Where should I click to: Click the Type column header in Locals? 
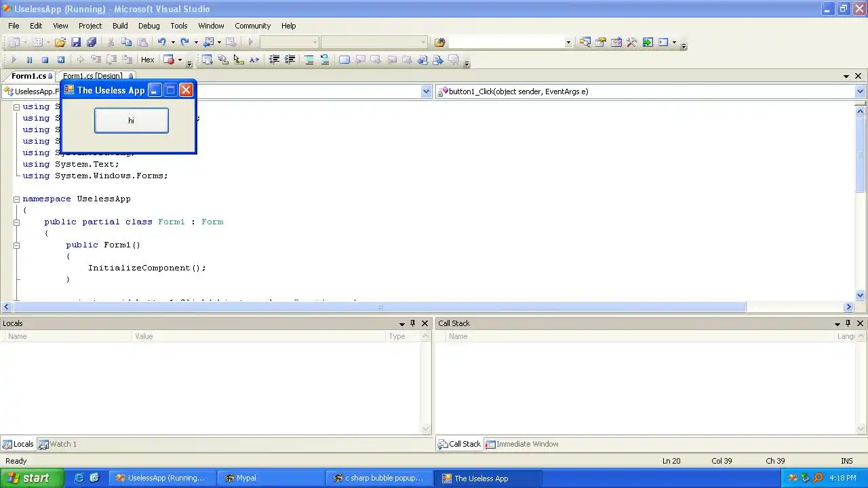[403, 336]
